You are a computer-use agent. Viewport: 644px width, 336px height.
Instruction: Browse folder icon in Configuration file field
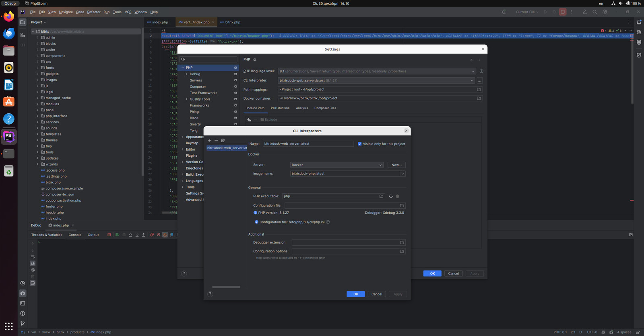click(402, 205)
